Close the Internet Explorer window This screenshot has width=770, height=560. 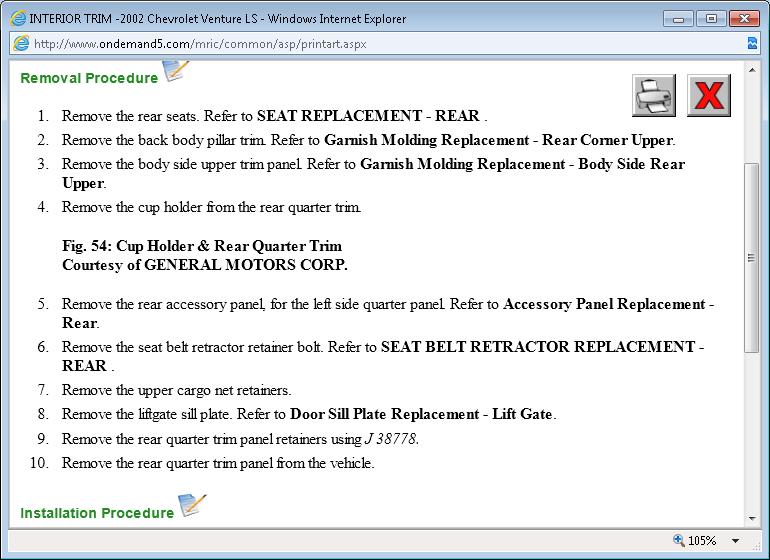pyautogui.click(x=744, y=19)
